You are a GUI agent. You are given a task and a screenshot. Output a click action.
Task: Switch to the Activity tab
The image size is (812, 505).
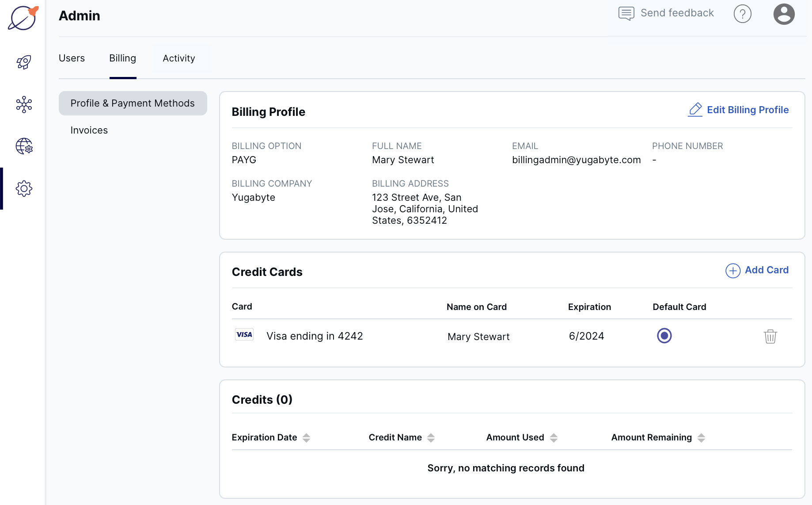[178, 58]
